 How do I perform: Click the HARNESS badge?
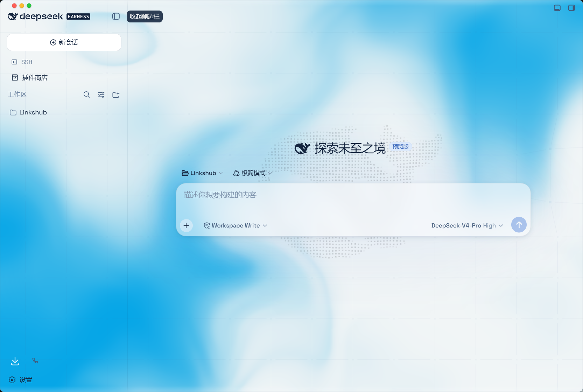78,16
